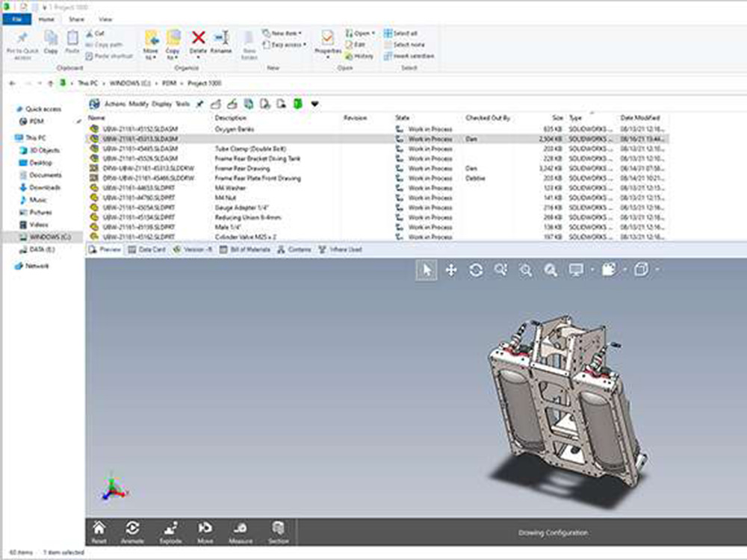Select the Rotate view tool in preview toolbar
Viewport: 747px width, 560px height.
pyautogui.click(x=477, y=270)
